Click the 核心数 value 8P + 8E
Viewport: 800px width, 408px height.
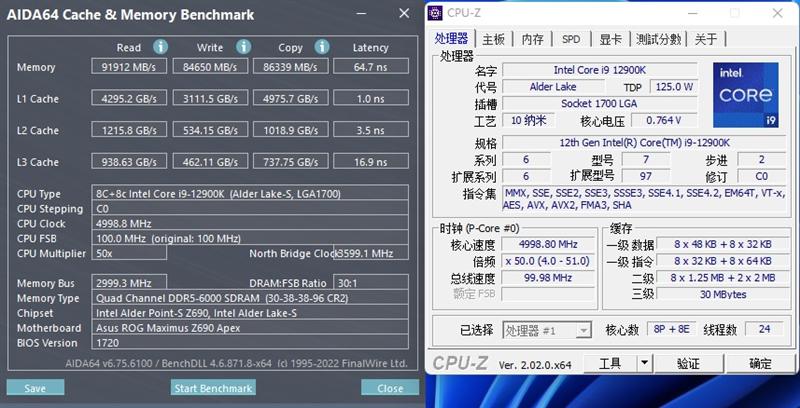coord(671,329)
